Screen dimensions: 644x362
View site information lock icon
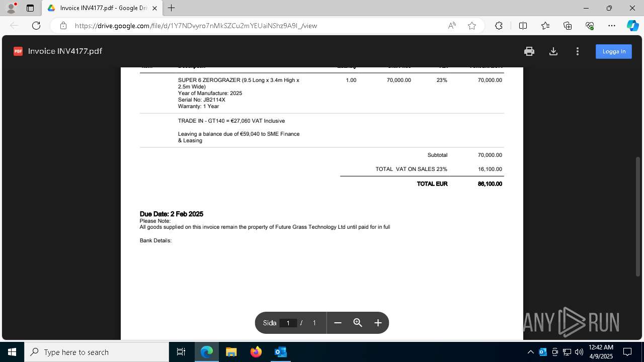point(63,26)
